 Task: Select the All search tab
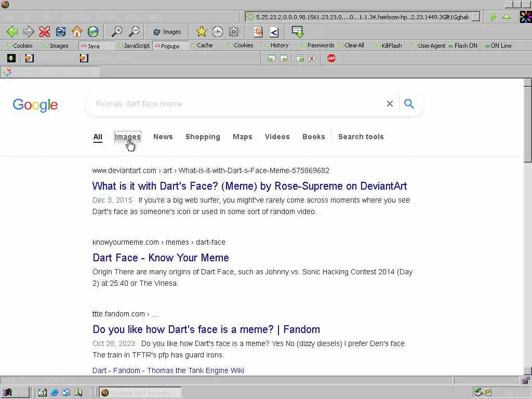(x=98, y=137)
